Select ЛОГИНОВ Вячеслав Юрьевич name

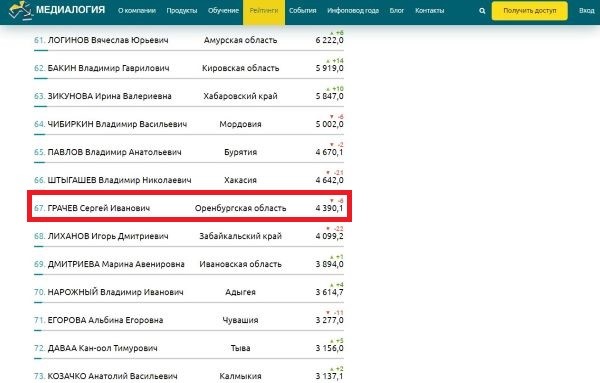click(x=108, y=40)
